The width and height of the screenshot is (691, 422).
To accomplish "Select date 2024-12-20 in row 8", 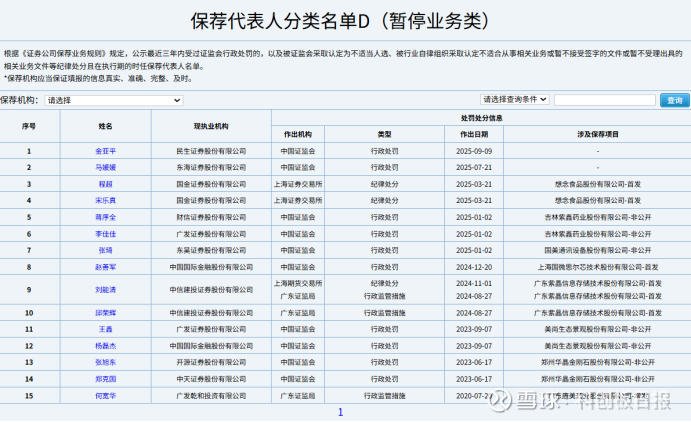I will click(474, 267).
